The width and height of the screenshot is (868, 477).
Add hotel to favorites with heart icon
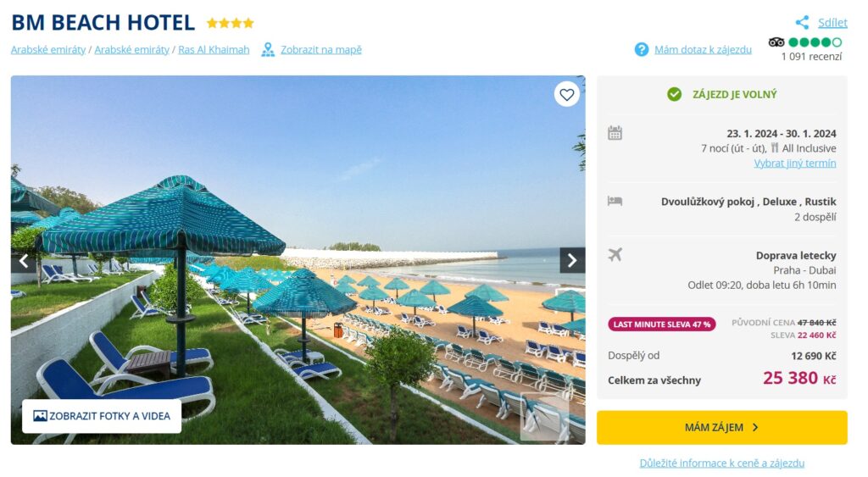[x=566, y=95]
